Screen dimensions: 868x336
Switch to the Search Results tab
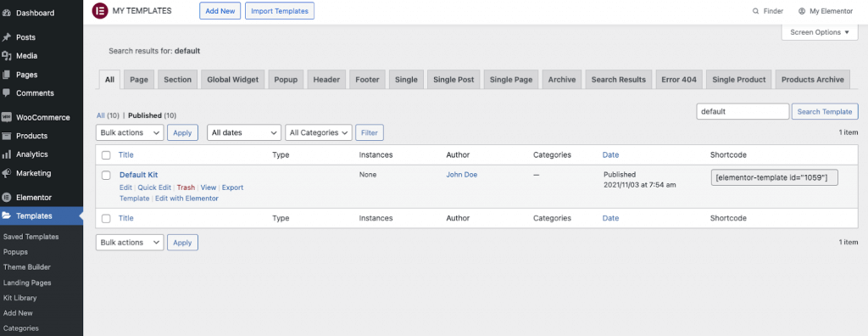point(618,79)
